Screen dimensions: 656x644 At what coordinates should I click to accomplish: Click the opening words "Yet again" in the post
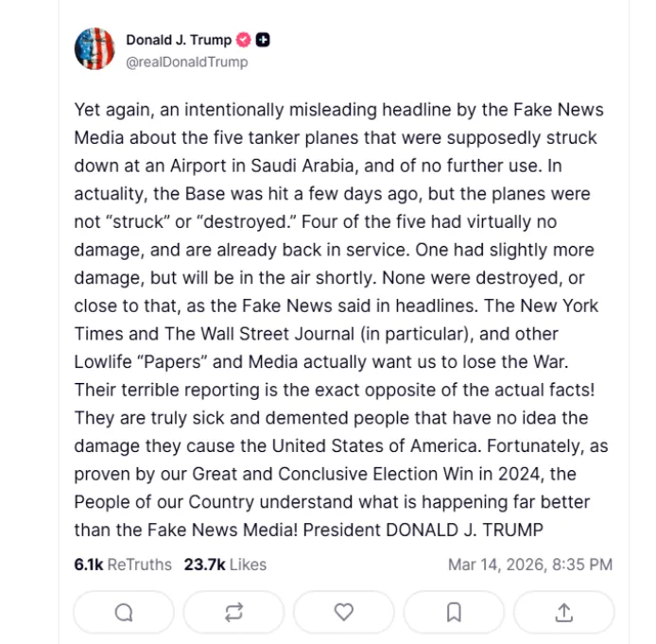tap(108, 110)
